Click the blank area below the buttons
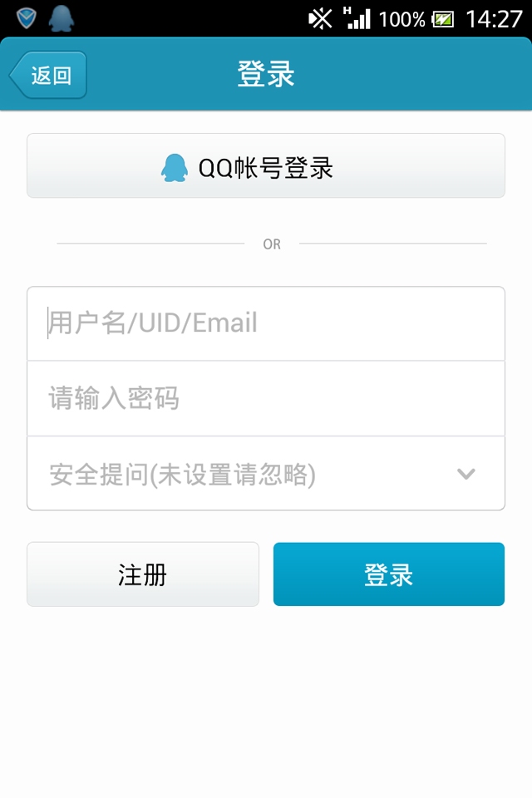 tap(266, 702)
